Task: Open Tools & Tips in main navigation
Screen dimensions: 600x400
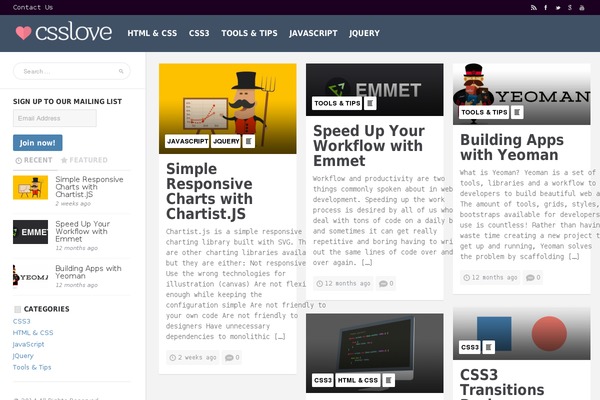Action: point(249,33)
